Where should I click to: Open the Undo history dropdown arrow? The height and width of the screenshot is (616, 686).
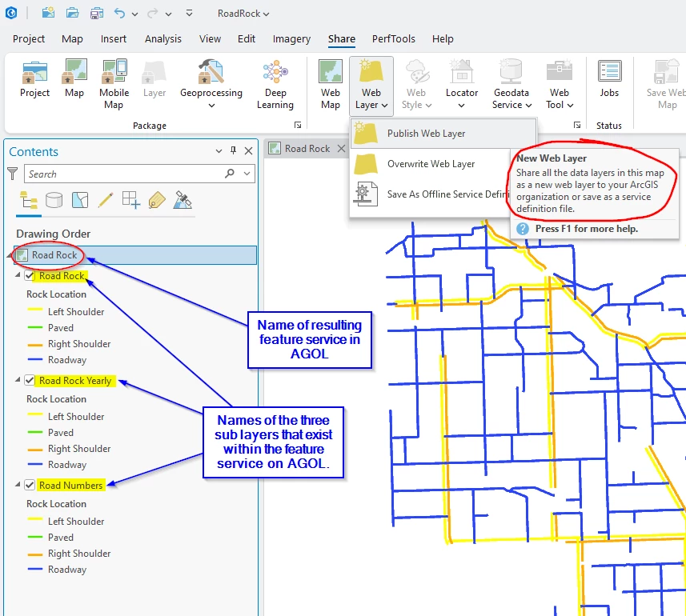134,14
